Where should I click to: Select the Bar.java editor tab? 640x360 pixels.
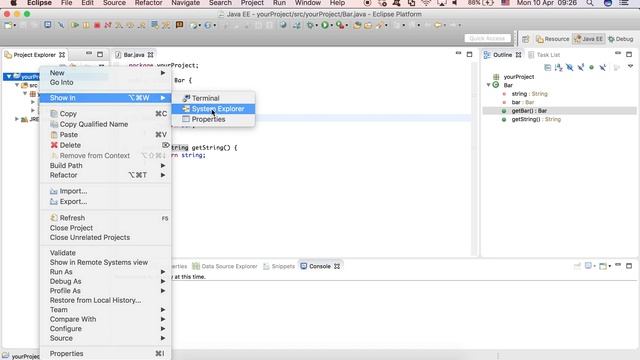133,55
